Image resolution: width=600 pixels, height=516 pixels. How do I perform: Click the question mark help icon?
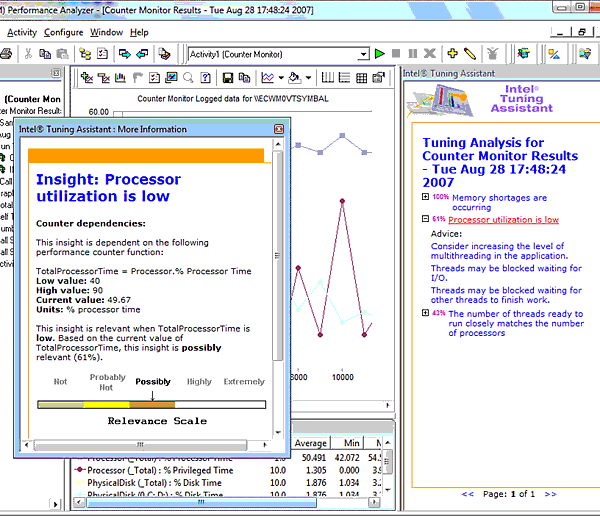point(205,78)
